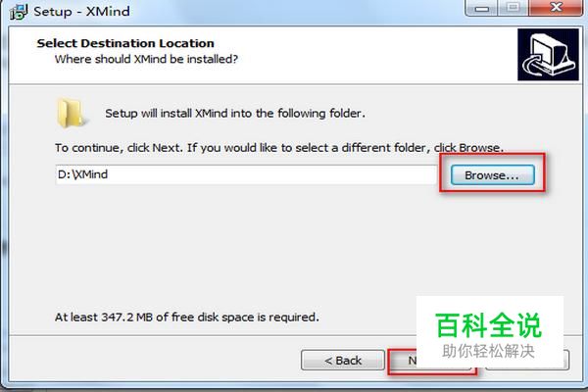Click the 'To continue, click Next' instruction
588x392 pixels.
[279, 148]
